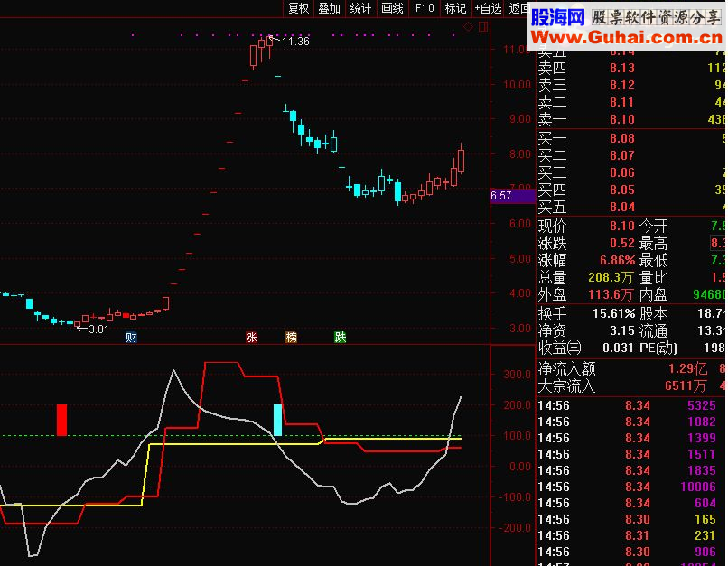Click the PE(动) label
The image size is (728, 566).
coord(658,348)
